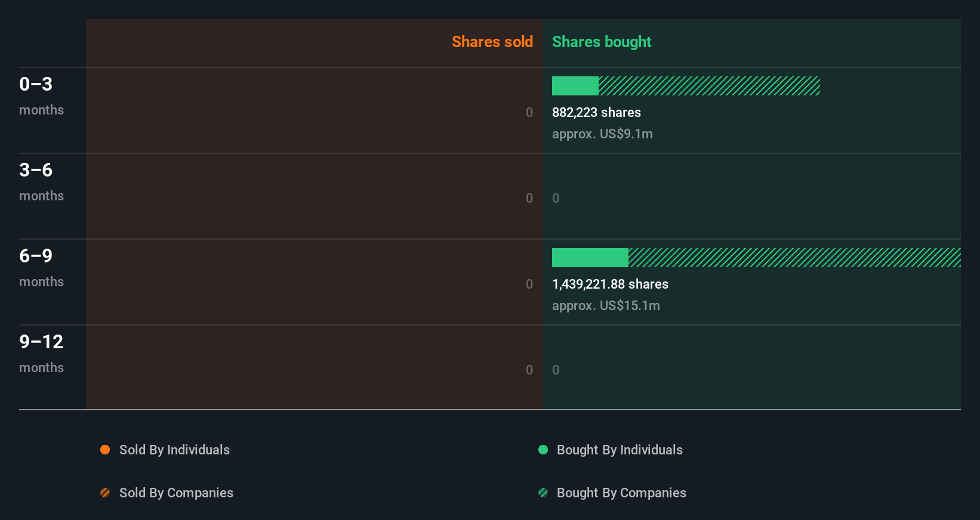
Task: Click the striped Sold By Companies legend icon
Action: point(105,493)
